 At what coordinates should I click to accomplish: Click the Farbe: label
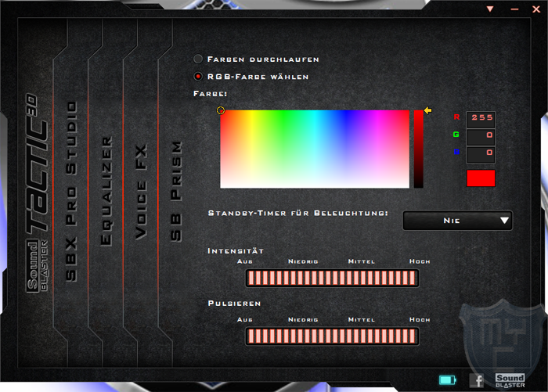click(x=210, y=94)
